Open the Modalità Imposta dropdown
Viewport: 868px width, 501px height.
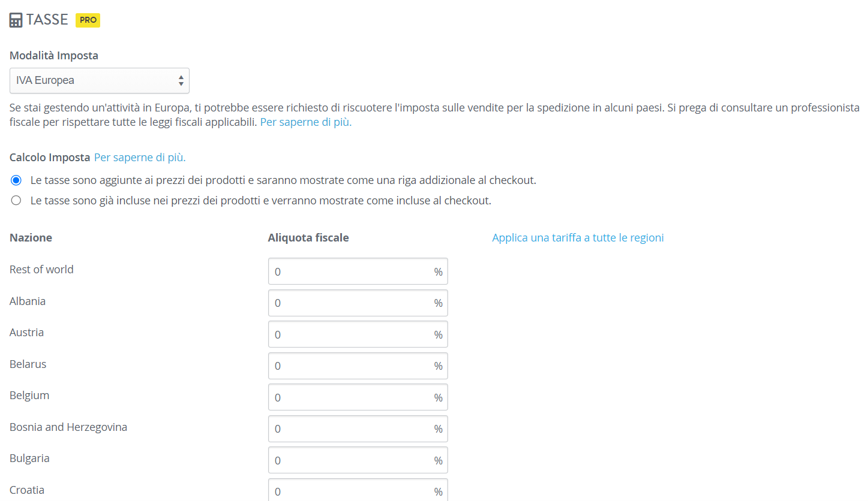coord(100,80)
